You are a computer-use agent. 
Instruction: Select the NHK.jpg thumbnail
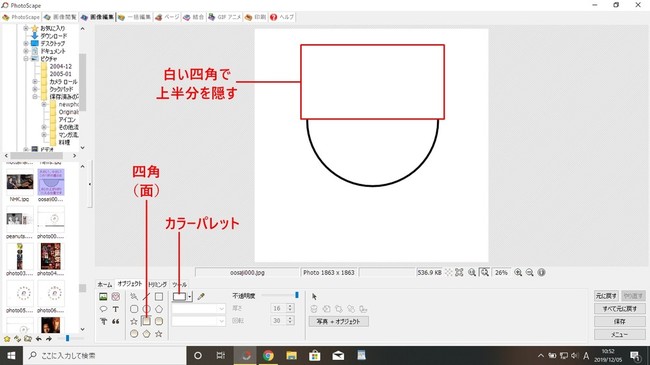click(x=19, y=185)
